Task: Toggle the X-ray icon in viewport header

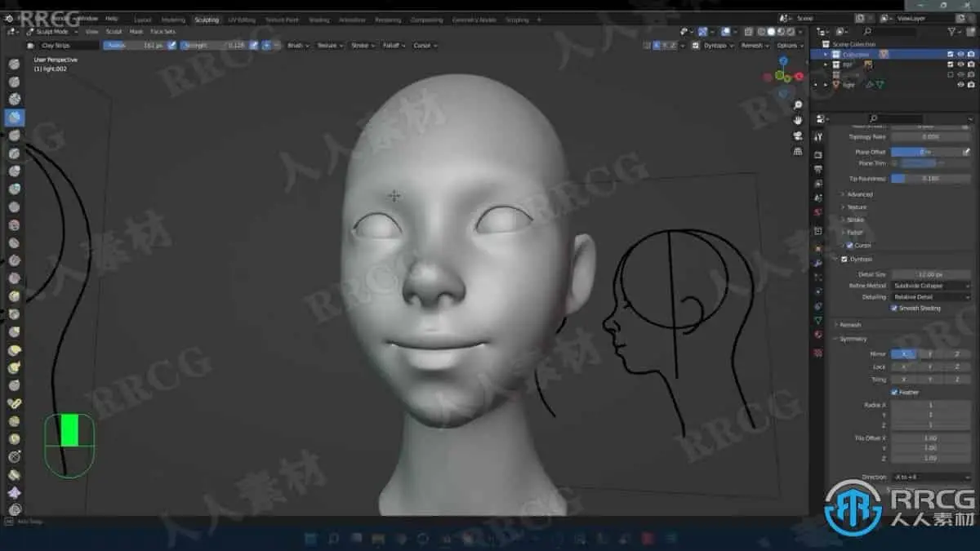Action: [749, 32]
